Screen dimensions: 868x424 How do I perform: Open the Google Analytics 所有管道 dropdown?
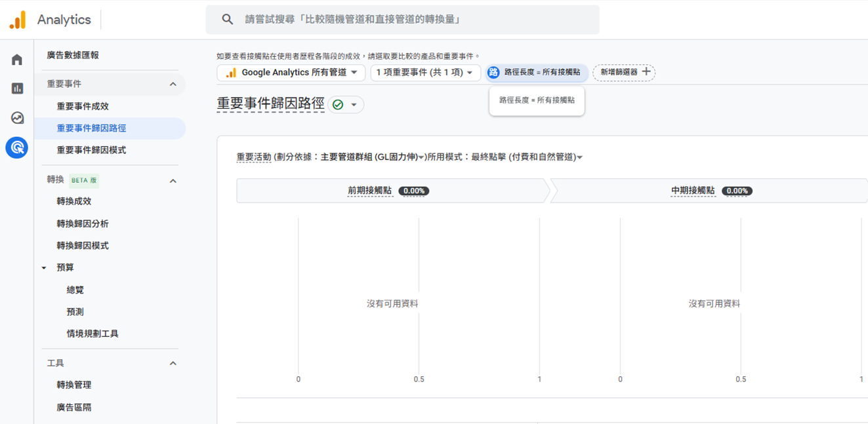tap(291, 72)
